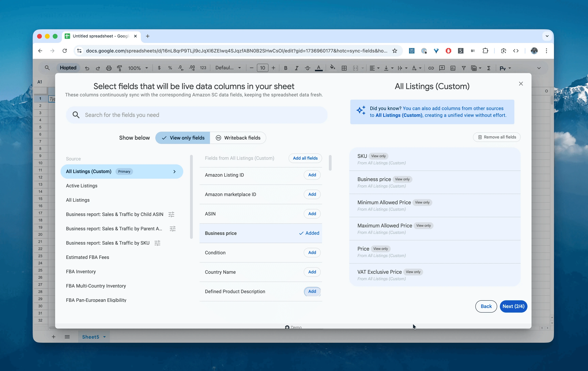588x371 pixels.
Task: Go back with the Back button
Action: tap(486, 306)
